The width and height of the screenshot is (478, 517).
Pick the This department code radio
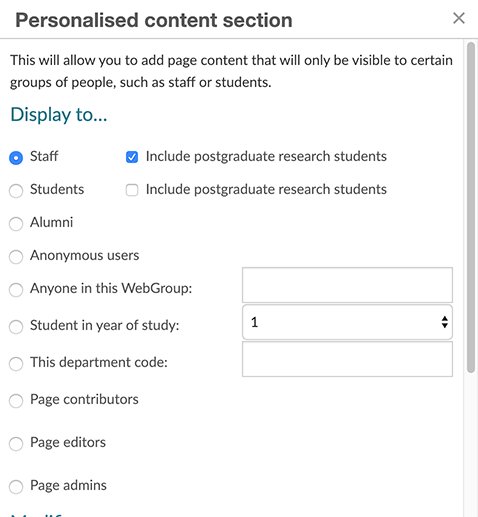16,364
